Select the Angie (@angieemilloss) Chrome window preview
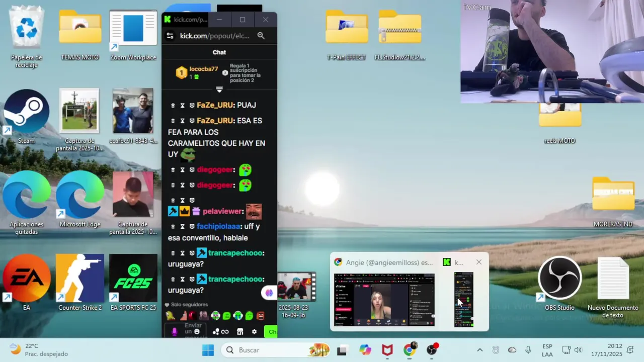 pos(384,293)
